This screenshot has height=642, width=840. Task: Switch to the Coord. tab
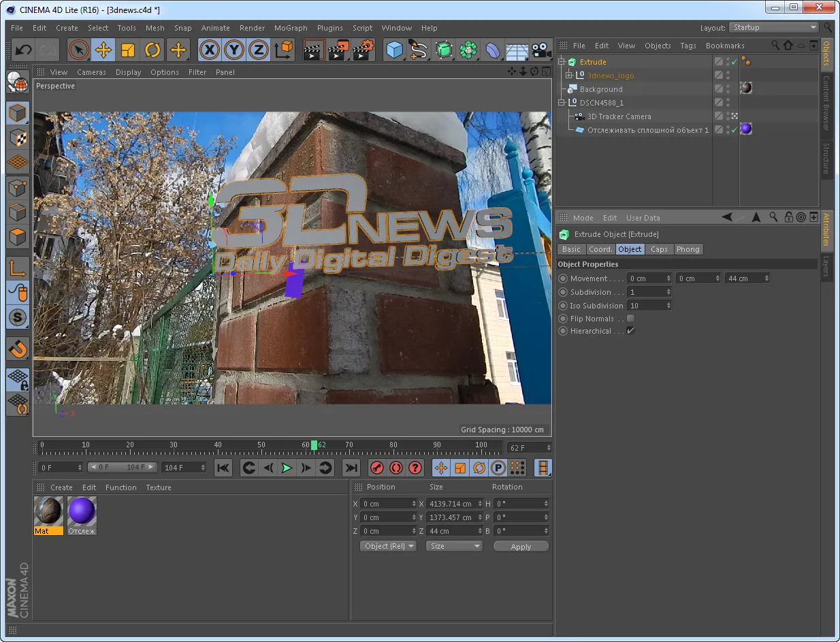click(x=600, y=249)
